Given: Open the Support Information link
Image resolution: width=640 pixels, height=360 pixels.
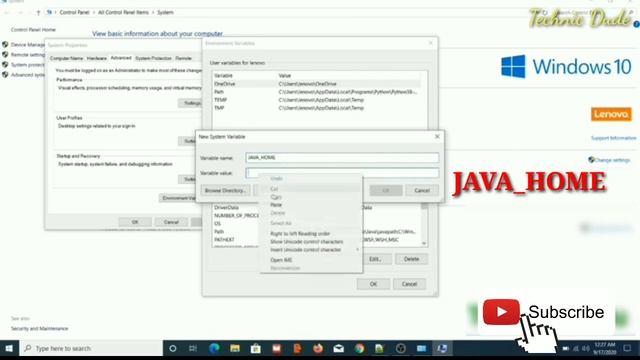Looking at the screenshot, I should tap(613, 138).
